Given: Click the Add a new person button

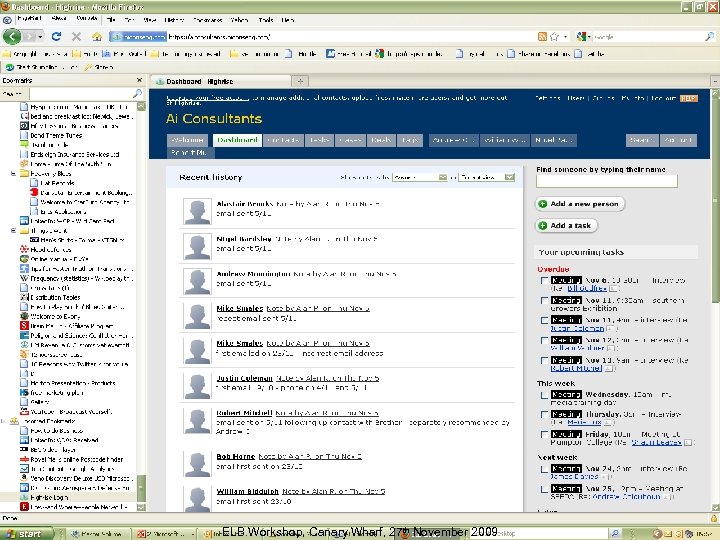Looking at the screenshot, I should [579, 204].
